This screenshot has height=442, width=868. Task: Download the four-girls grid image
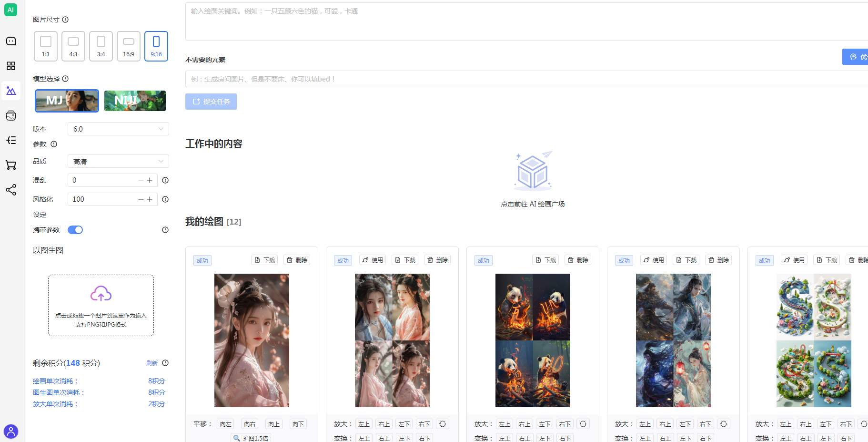[x=405, y=260]
